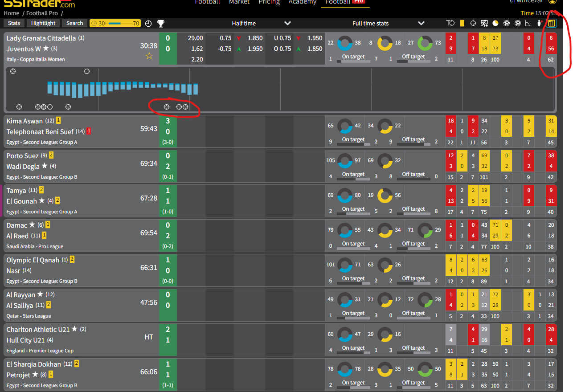Toggle the shots on target crosshair column

tap(473, 23)
